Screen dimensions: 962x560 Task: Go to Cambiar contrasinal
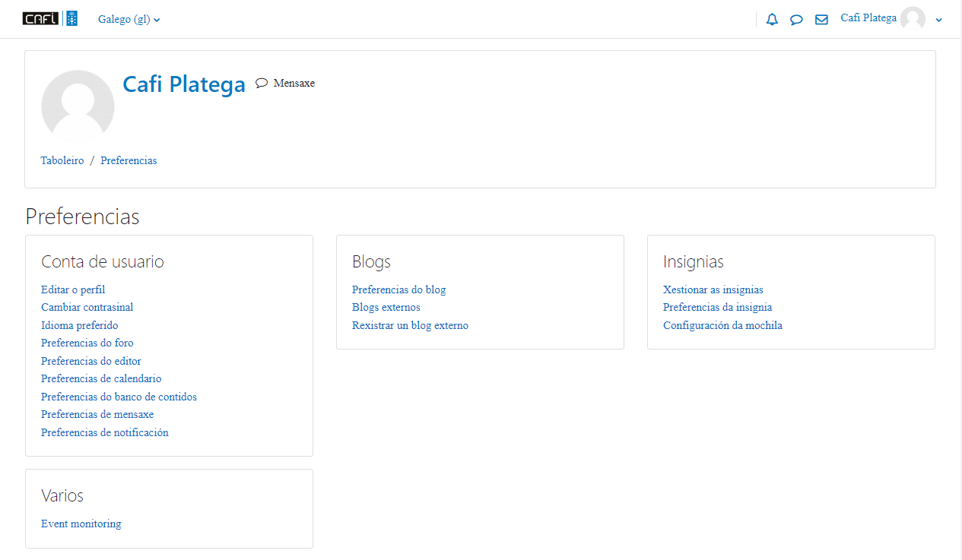coord(87,307)
